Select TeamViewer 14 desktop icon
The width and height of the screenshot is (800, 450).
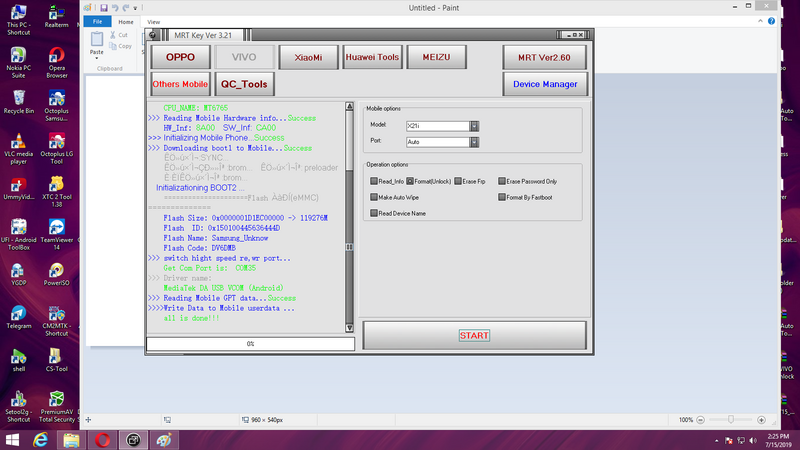tap(57, 235)
